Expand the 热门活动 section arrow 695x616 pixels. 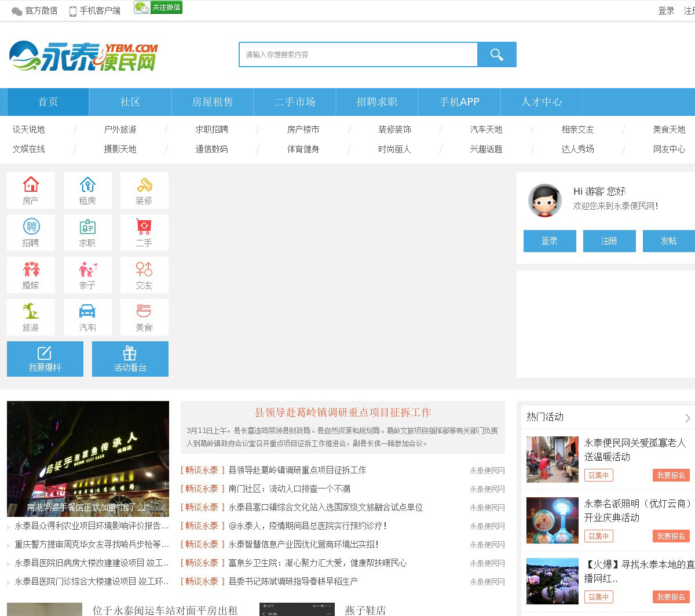click(x=687, y=418)
